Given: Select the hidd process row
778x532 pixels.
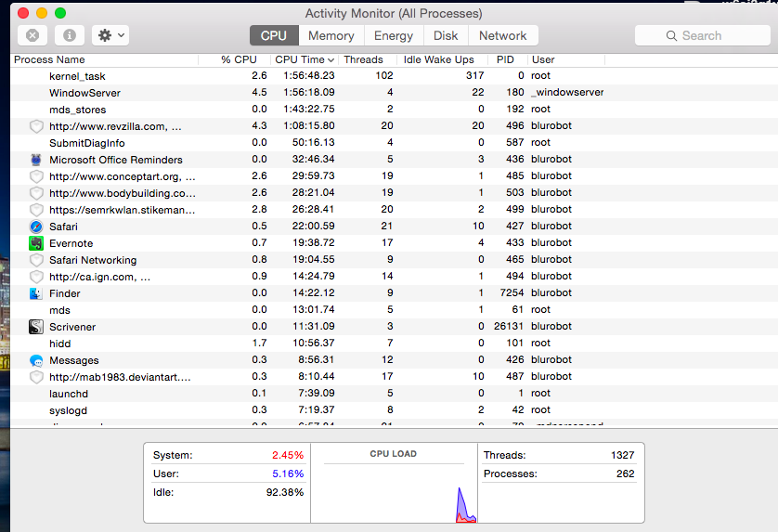Looking at the screenshot, I should coord(394,344).
